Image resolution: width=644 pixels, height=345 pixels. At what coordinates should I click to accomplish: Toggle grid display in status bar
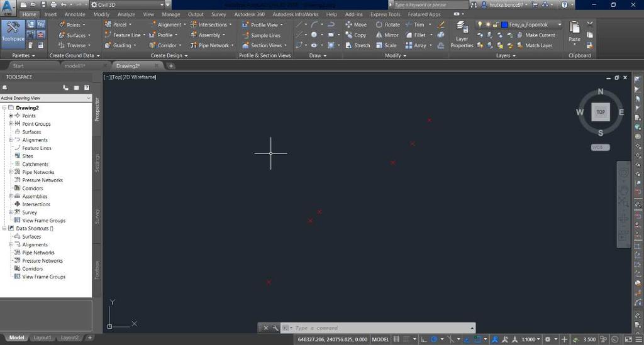[x=396, y=339]
